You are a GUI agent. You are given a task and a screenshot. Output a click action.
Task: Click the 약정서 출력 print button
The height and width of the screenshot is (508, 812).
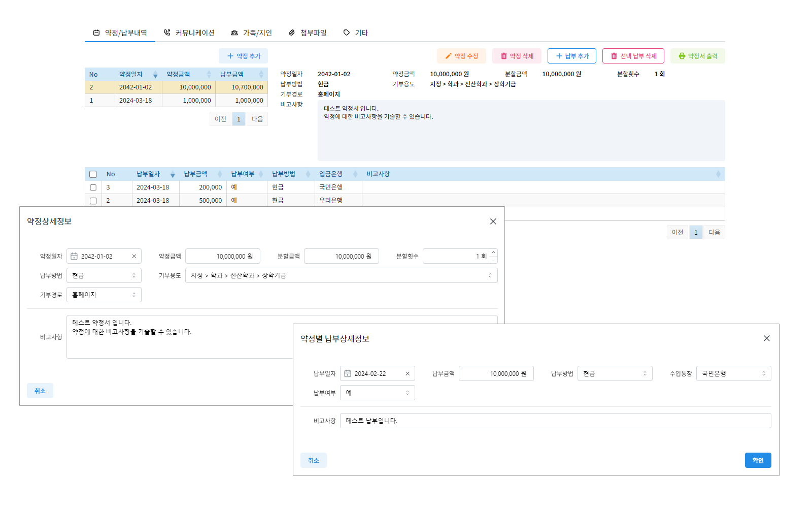pos(697,56)
